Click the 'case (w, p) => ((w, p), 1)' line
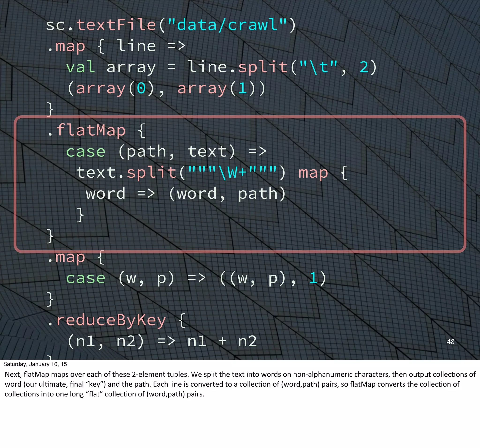 click(x=196, y=278)
